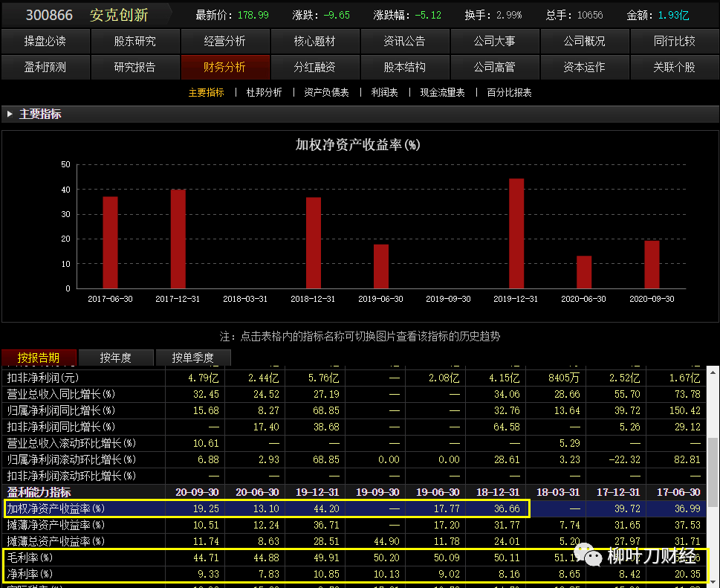Viewport: 720px width, 588px height.
Task: Switch to the 杜邦分析 sub-tab
Action: (x=264, y=93)
